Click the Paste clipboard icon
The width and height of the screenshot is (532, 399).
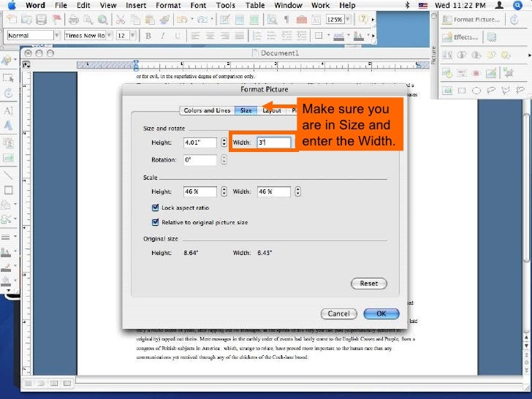click(150, 20)
